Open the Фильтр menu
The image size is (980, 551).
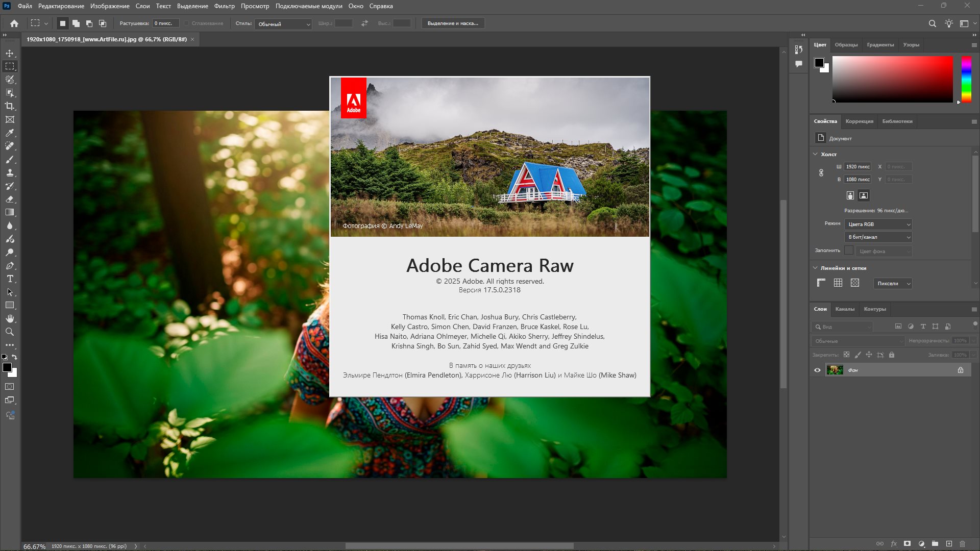pyautogui.click(x=224, y=6)
